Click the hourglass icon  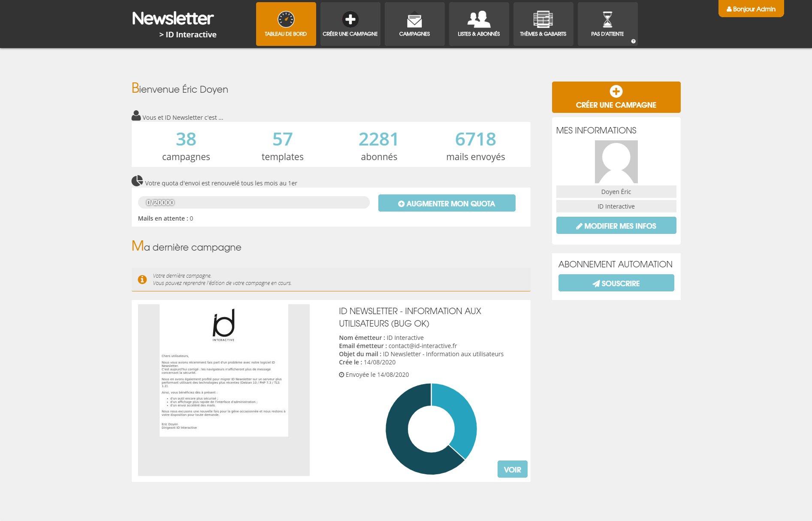tap(607, 19)
